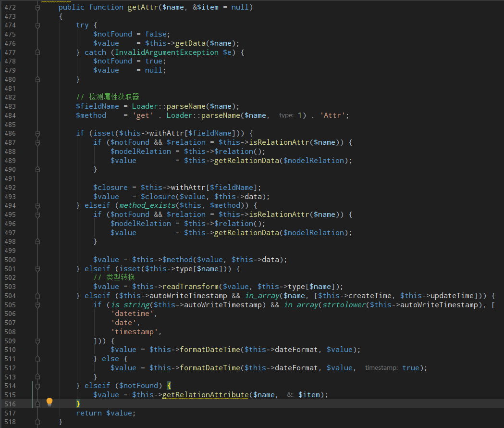Toggle fold marker at line 509
The height and width of the screenshot is (428, 504).
pos(37,341)
